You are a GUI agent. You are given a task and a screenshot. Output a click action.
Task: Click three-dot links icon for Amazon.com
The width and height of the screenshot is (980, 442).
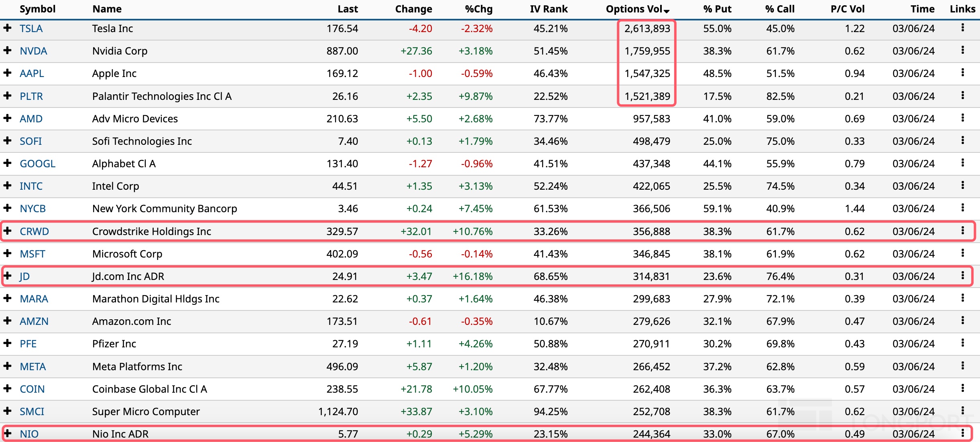coord(962,320)
